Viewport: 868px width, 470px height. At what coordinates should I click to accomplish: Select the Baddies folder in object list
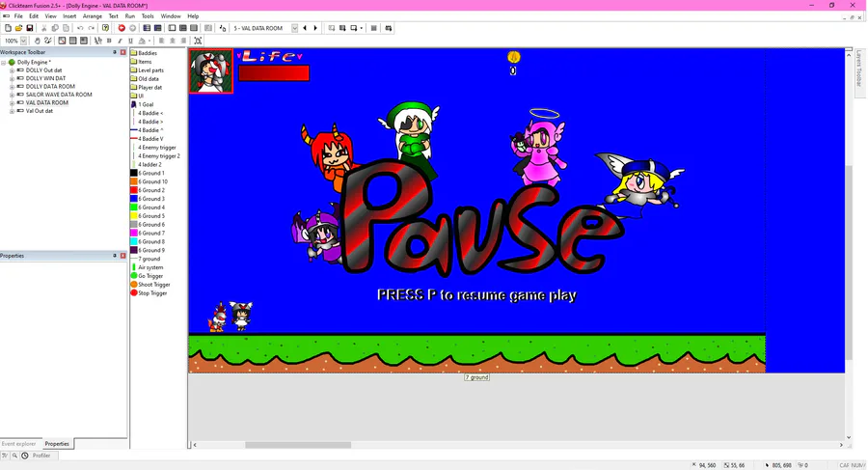coord(144,53)
